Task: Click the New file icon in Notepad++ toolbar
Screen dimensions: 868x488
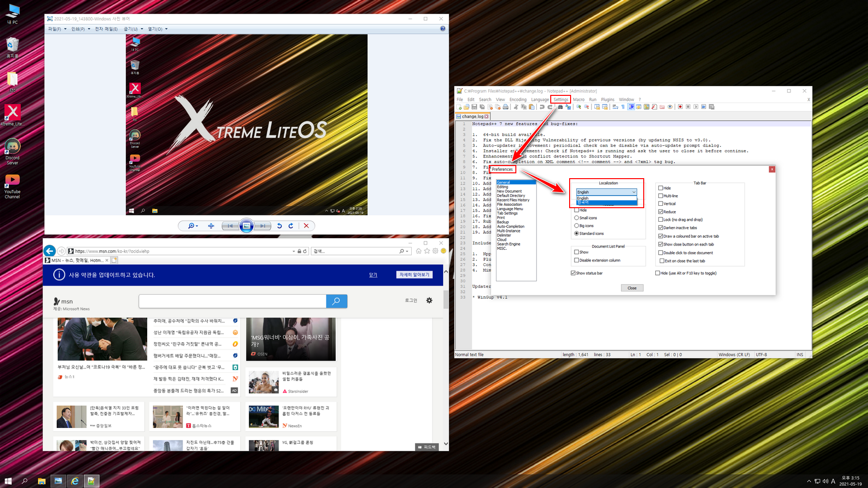Action: [x=459, y=107]
